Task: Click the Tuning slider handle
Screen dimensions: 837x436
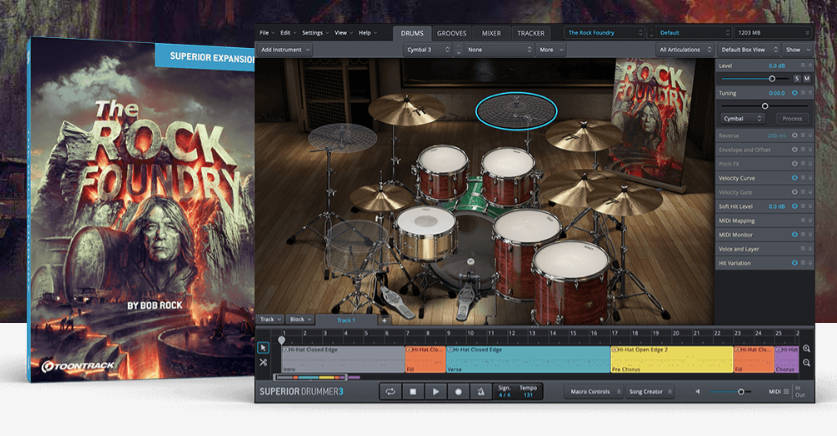Action: coord(765,106)
